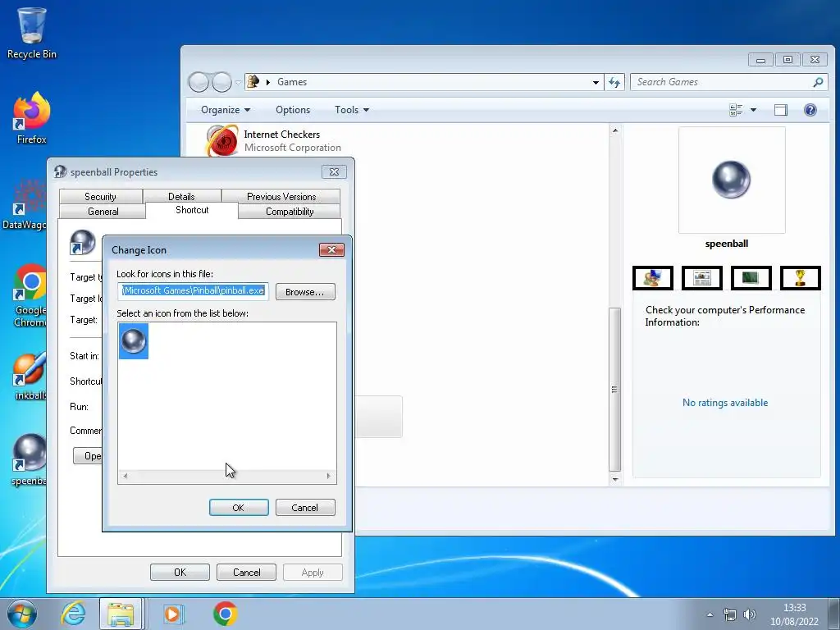
Task: Open the Compatibility tab
Action: click(x=290, y=212)
